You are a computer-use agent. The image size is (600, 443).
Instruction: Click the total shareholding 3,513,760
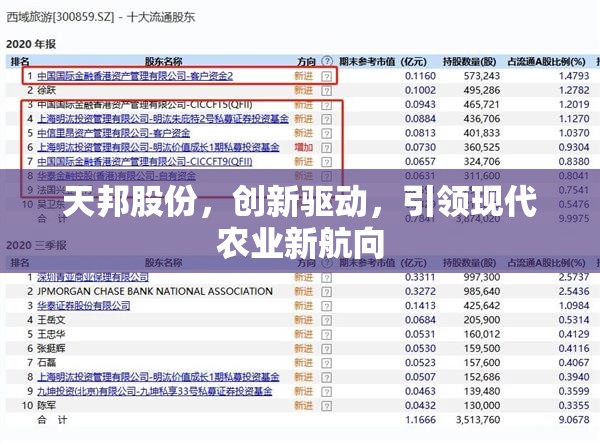pos(478,420)
